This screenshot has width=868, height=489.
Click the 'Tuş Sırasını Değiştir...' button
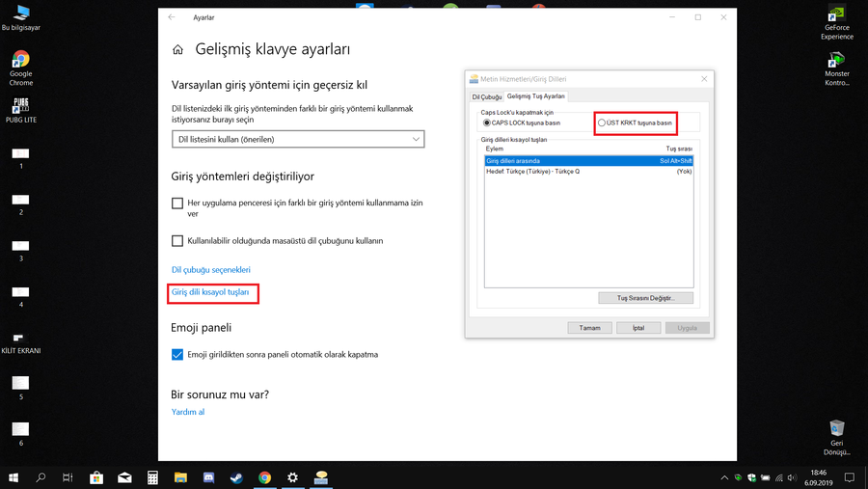pos(645,298)
